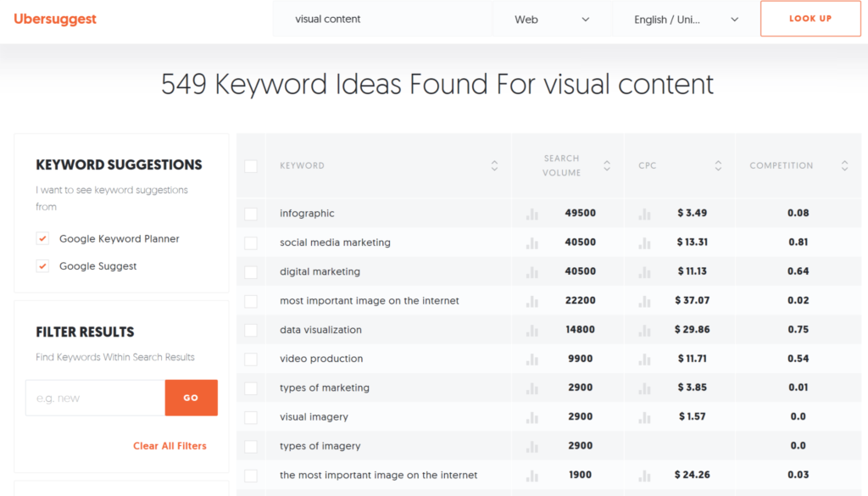The image size is (868, 496).
Task: Open search volume chart icon for infographic
Action: pos(532,214)
